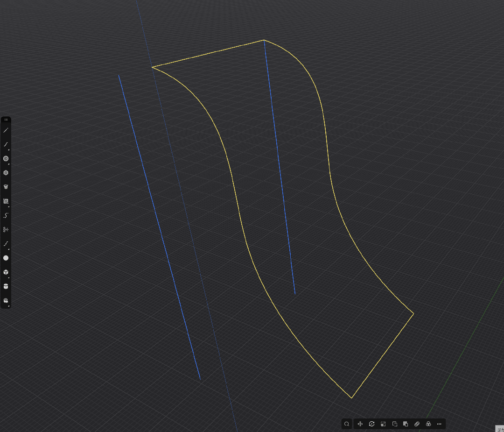Click the pill-shaped link icon in bottom bar
The image size is (504, 432).
pyautogui.click(x=417, y=424)
